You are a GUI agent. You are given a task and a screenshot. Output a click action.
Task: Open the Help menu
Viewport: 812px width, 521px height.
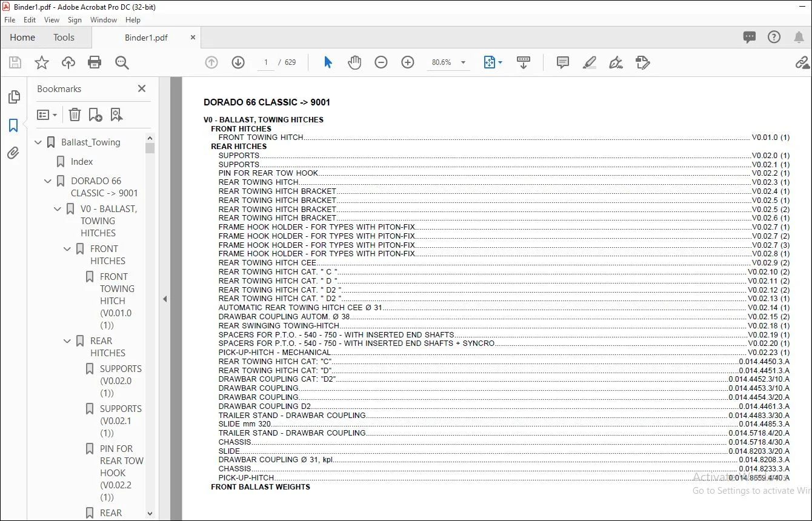[x=133, y=20]
